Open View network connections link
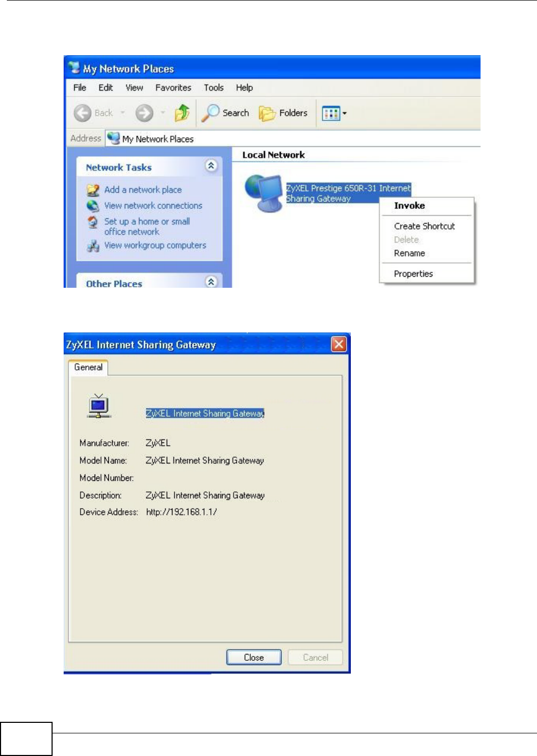This screenshot has width=537, height=756. point(153,206)
